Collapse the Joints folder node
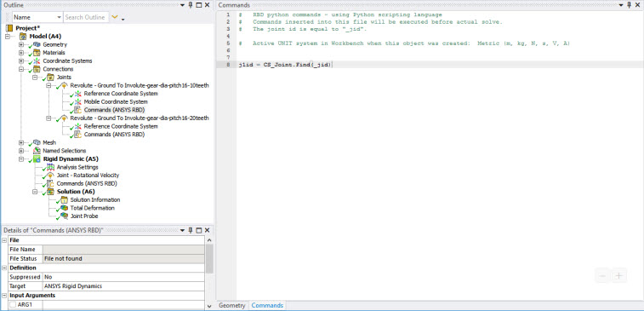This screenshot has width=644, height=311. [x=35, y=77]
